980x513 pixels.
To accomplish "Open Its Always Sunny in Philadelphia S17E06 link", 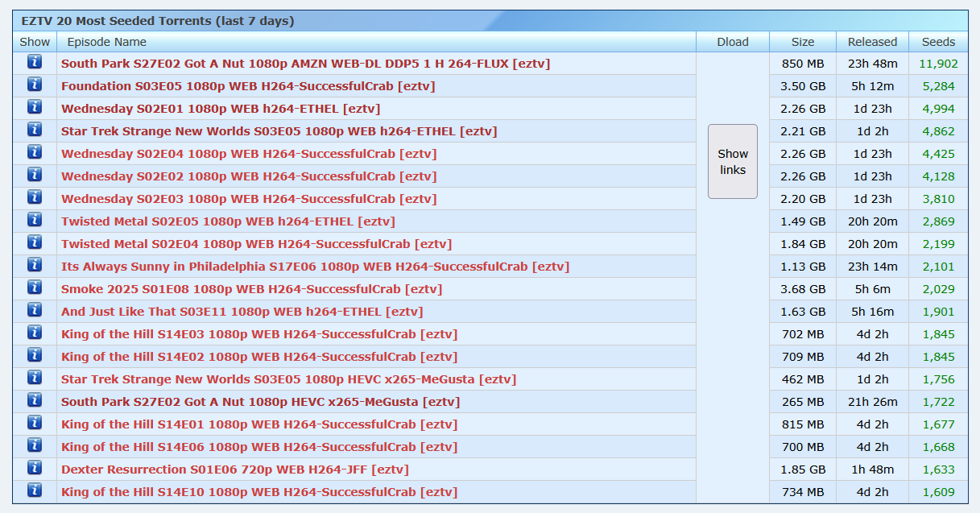I will 315,267.
